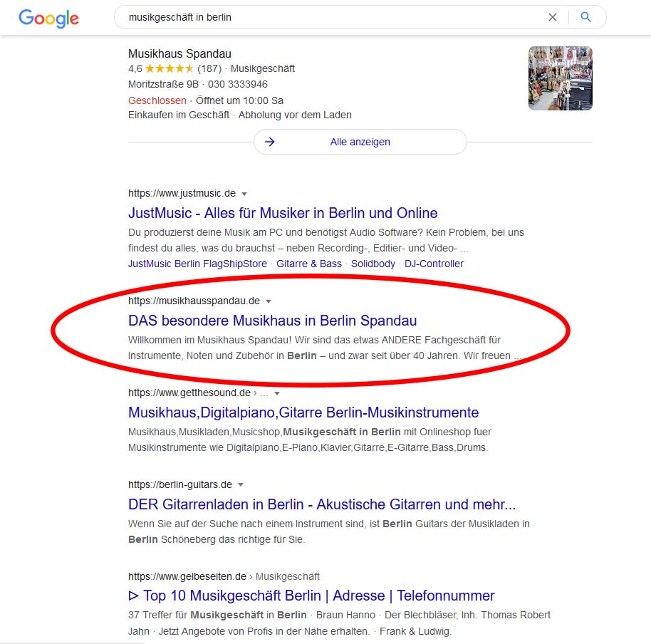The height and width of the screenshot is (644, 651).
Task: Open the Musikhaus Spandau store photo thumbnail
Action: pyautogui.click(x=560, y=78)
